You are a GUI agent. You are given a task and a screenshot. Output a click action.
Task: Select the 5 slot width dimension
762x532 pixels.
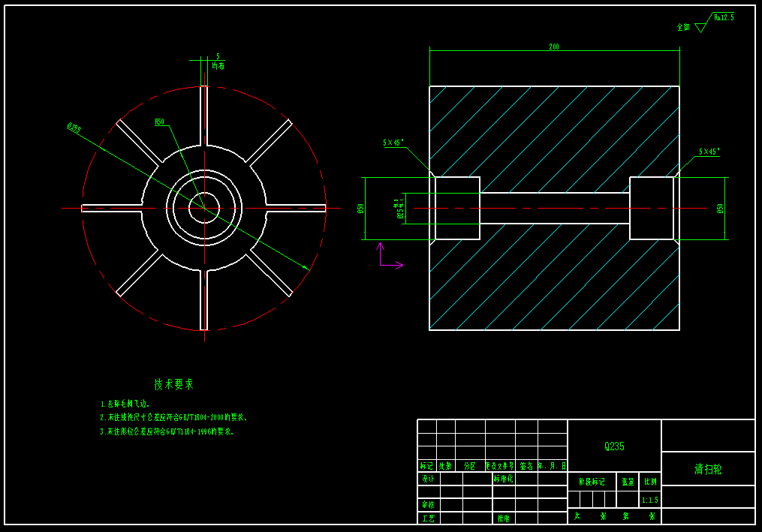218,56
